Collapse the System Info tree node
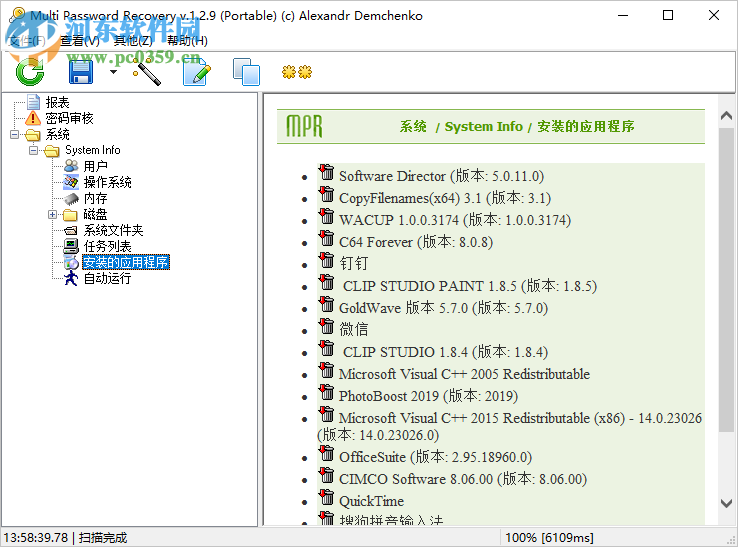The height and width of the screenshot is (547, 738). click(33, 151)
